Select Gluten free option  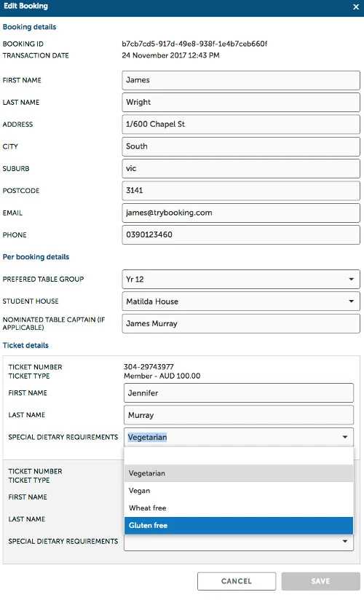(x=239, y=526)
